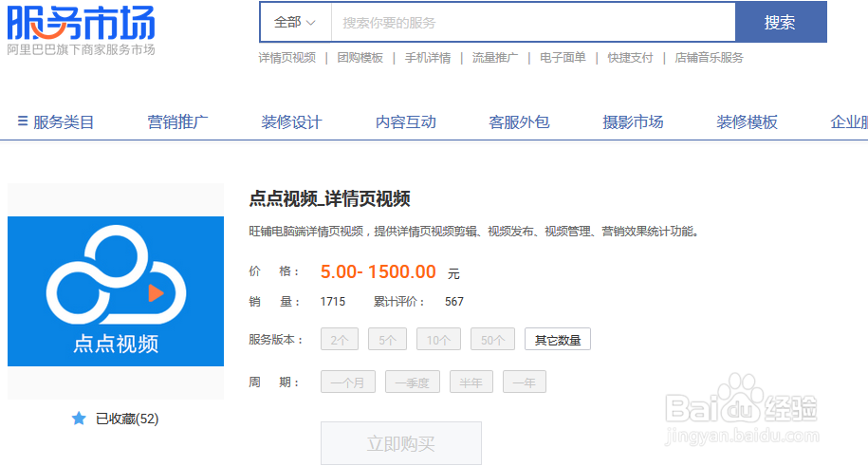Click the 点点视频 product thumbnail
868x466 pixels.
(x=116, y=291)
